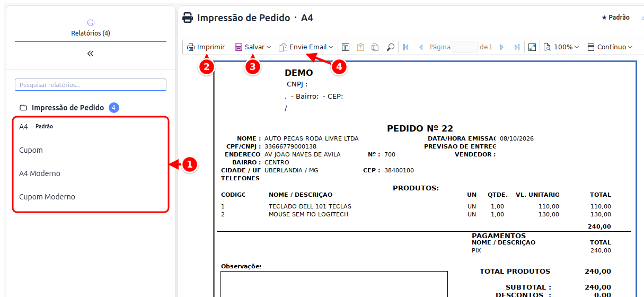Click the Imprimir print button

(206, 47)
